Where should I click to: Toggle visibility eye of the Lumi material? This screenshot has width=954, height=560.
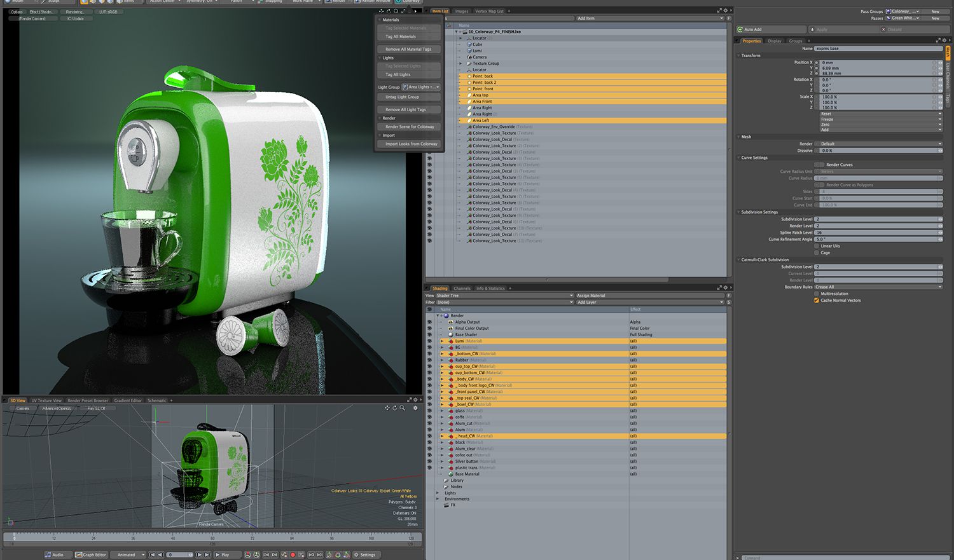(x=429, y=341)
